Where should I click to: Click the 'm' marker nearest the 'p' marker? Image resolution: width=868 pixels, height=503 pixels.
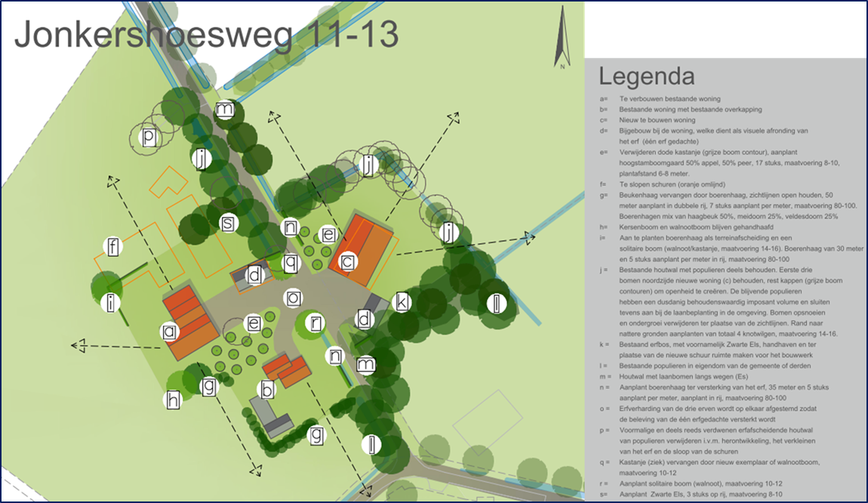coord(225,110)
